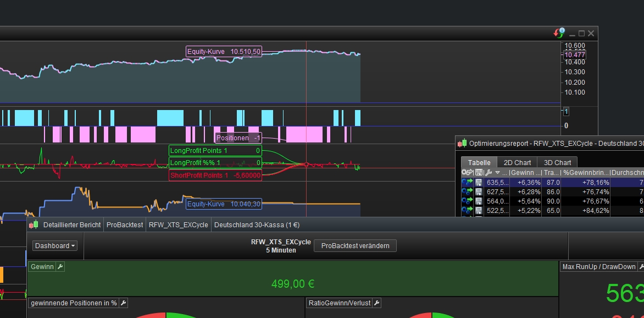Click the Deutschland 30-Kassa (1 €) title segment
The height and width of the screenshot is (318, 644).
pyautogui.click(x=257, y=225)
